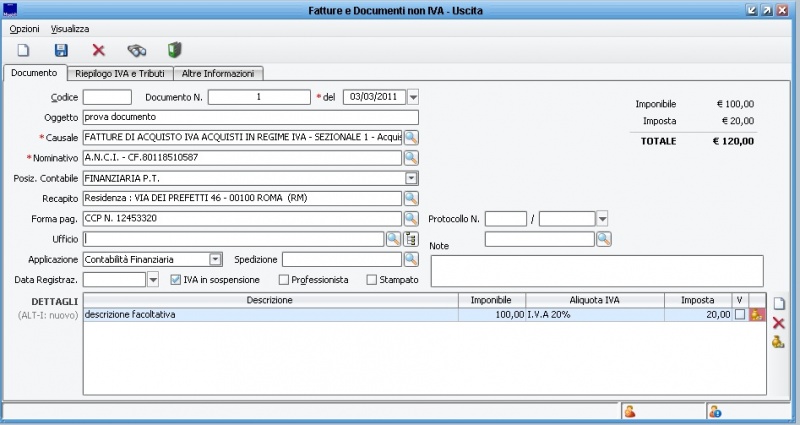This screenshot has height=425, width=800.
Task: Open the document date dropdown
Action: click(x=413, y=97)
